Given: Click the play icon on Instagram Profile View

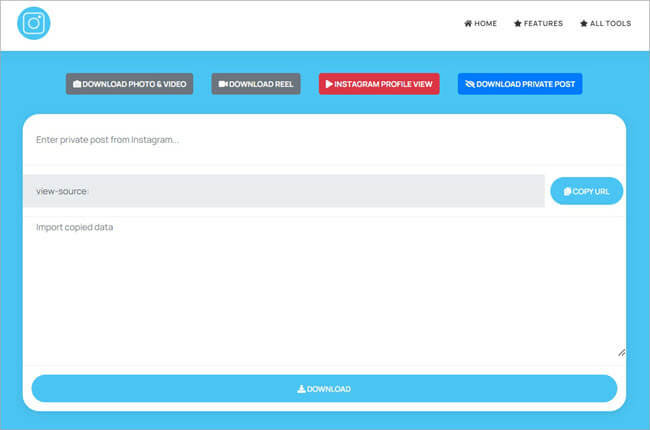Looking at the screenshot, I should pos(329,84).
